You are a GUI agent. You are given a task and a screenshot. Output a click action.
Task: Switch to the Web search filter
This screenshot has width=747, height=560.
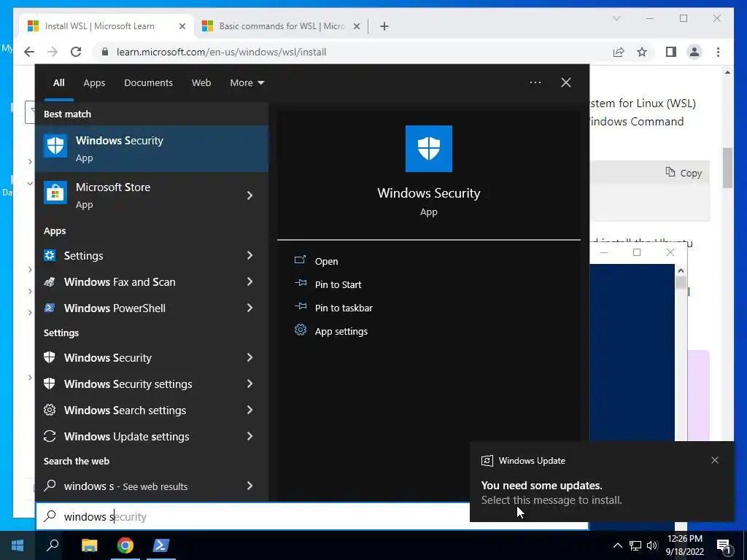click(x=201, y=82)
